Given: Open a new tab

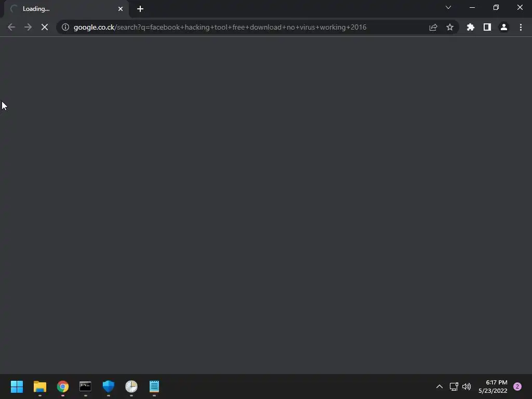Looking at the screenshot, I should (x=140, y=9).
